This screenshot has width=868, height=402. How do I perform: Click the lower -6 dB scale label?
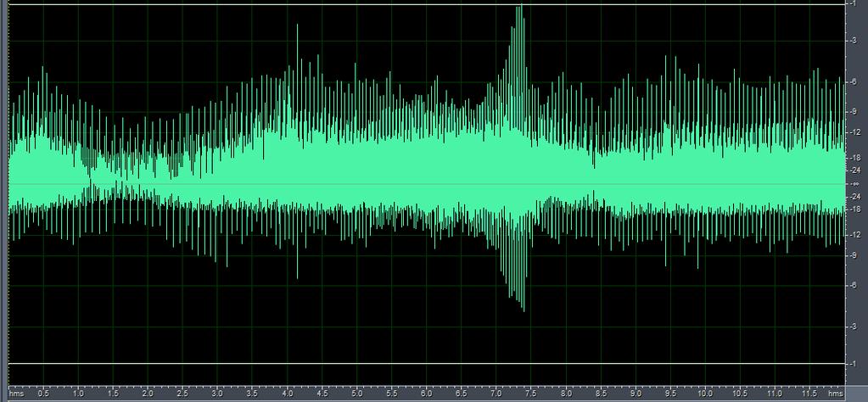tap(854, 285)
